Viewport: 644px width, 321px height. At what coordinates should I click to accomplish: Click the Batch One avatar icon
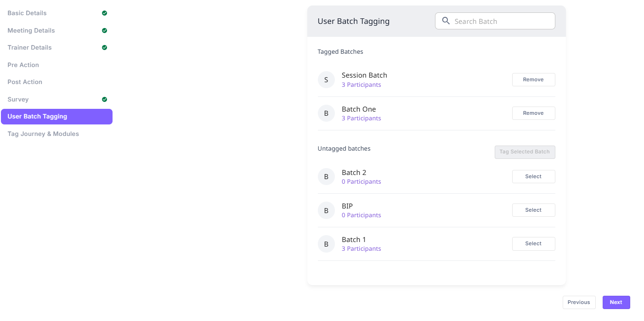326,113
